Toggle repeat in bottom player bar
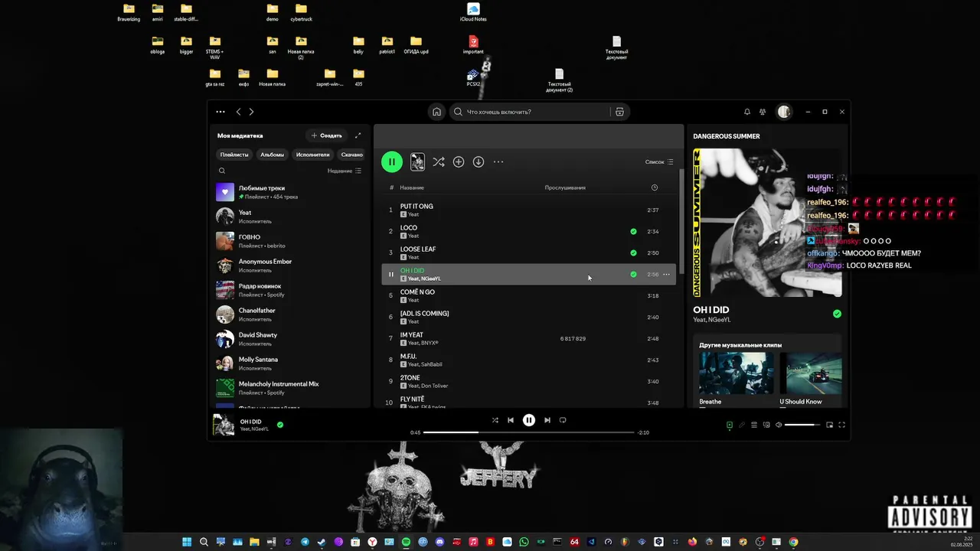The height and width of the screenshot is (551, 980). (563, 420)
